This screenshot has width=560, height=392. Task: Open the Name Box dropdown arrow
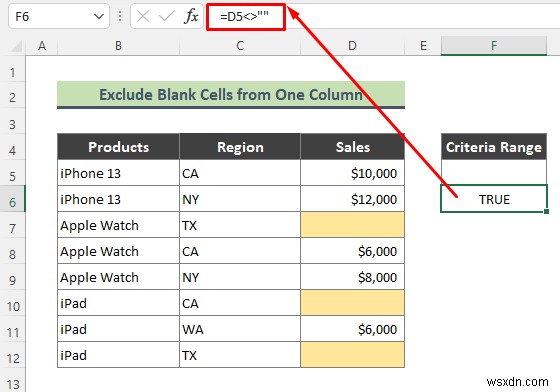click(x=99, y=16)
